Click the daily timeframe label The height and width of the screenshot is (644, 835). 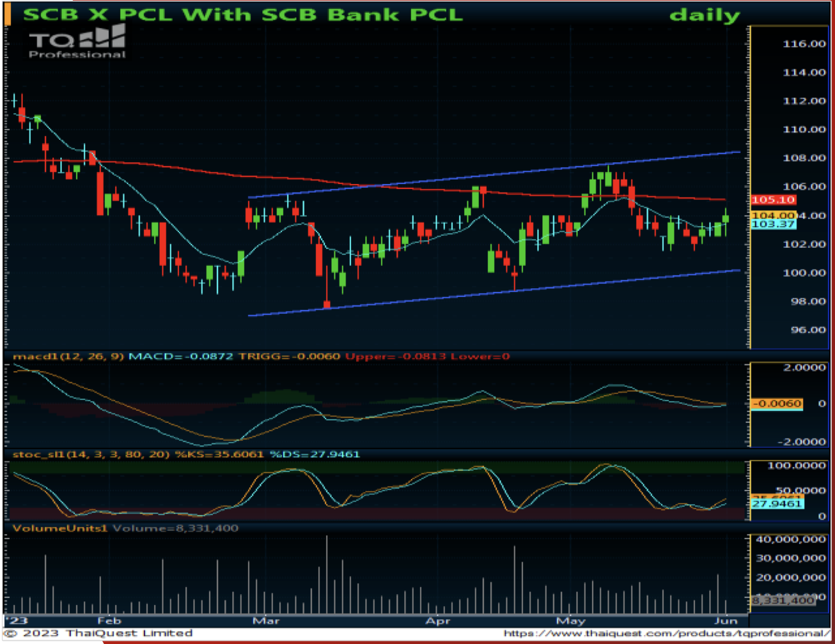[x=705, y=15]
